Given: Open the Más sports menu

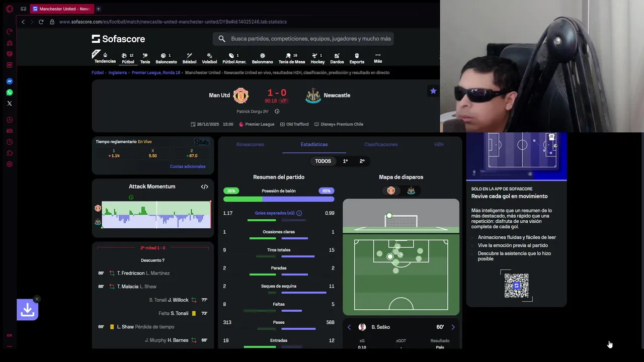Looking at the screenshot, I should 378,58.
